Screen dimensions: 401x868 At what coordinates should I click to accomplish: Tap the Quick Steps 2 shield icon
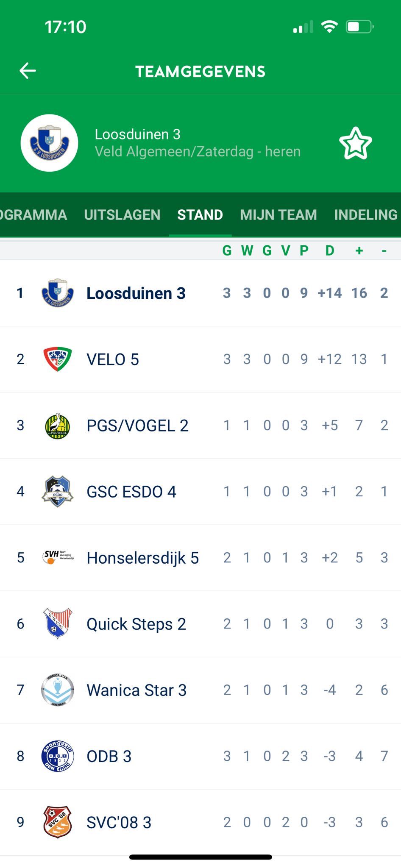58,623
